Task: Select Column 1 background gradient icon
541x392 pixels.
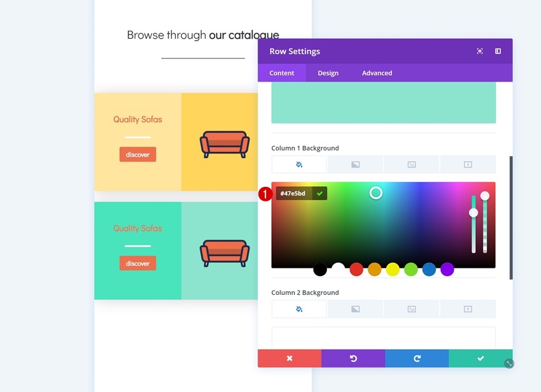Action: 355,165
